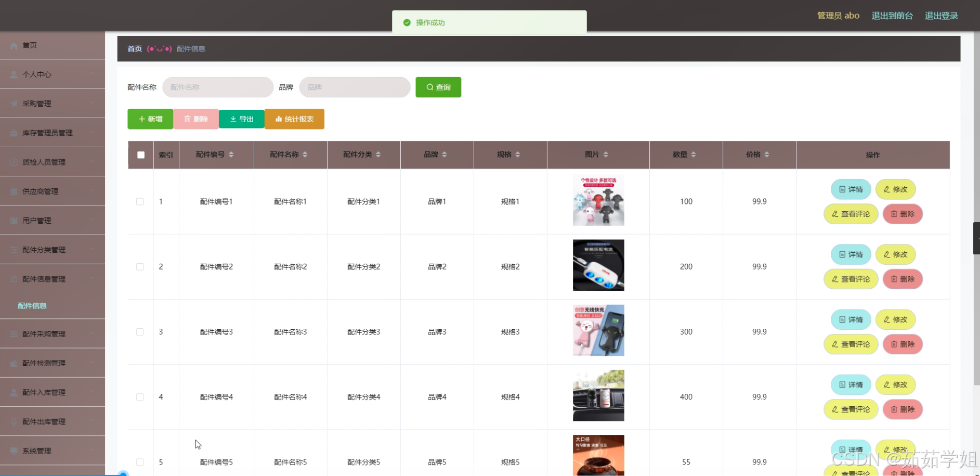Select the checkbox beside 配件编号4
Image resolution: width=980 pixels, height=476 pixels.
click(140, 396)
